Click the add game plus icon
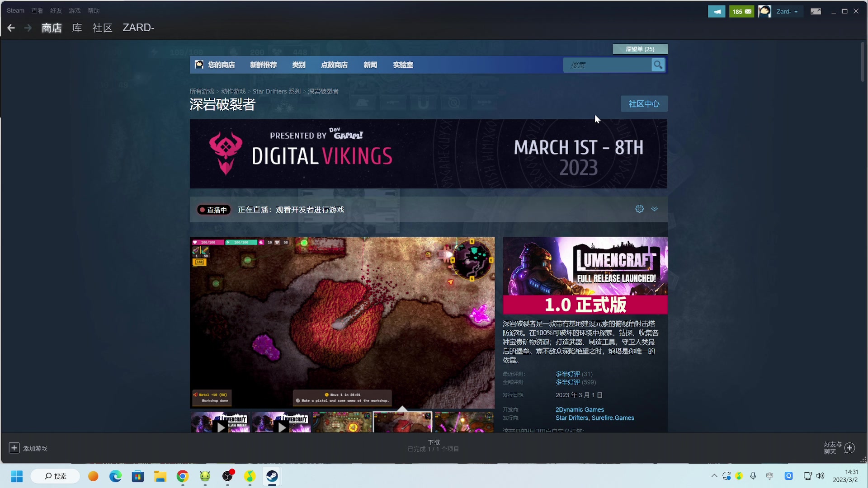 pos(14,448)
